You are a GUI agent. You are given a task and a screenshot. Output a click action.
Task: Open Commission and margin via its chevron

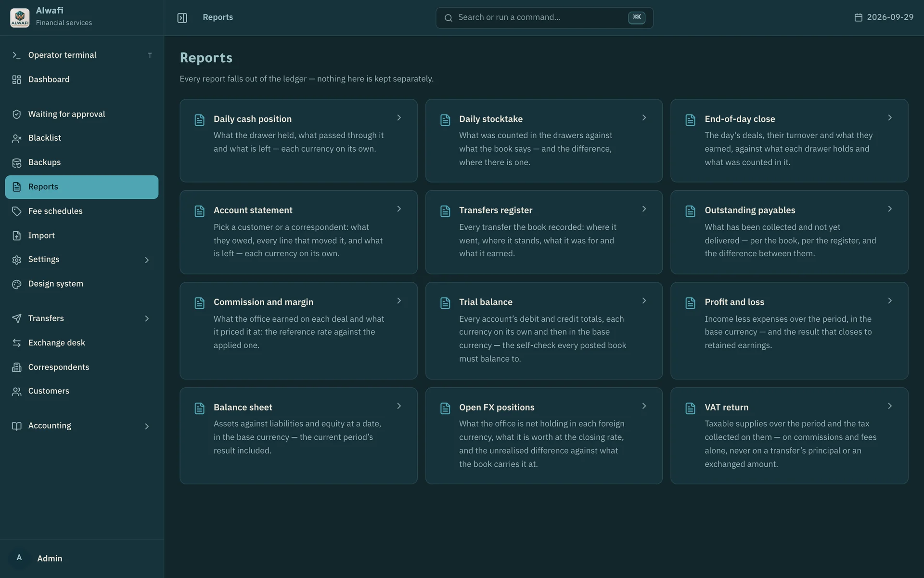(399, 301)
